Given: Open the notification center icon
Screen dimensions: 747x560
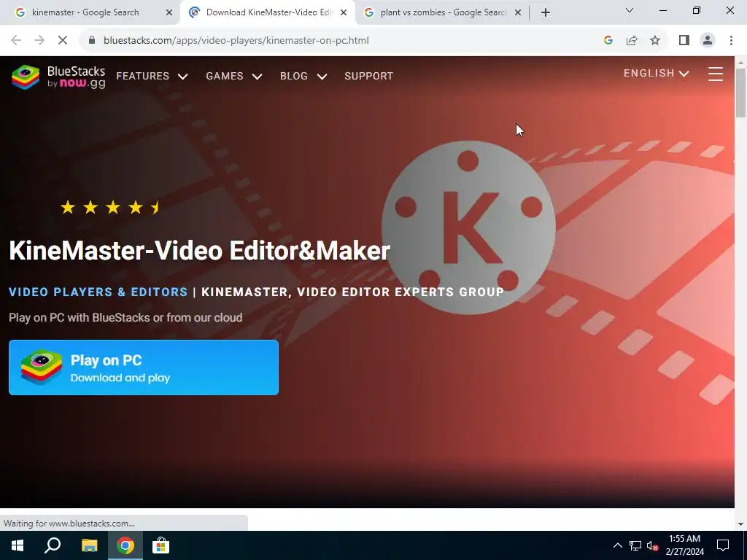Looking at the screenshot, I should pos(723,545).
